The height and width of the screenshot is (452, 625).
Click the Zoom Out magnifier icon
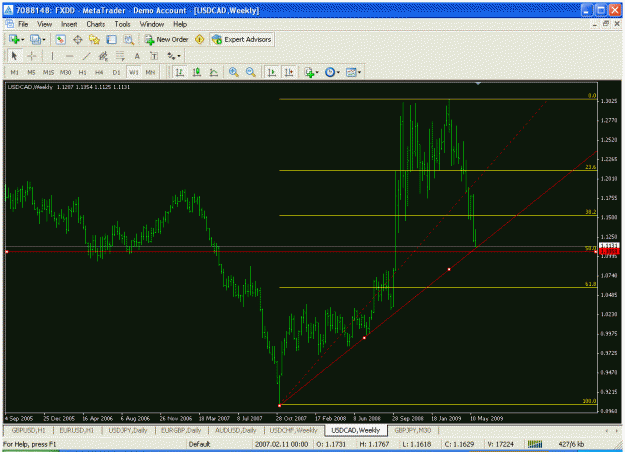point(251,72)
